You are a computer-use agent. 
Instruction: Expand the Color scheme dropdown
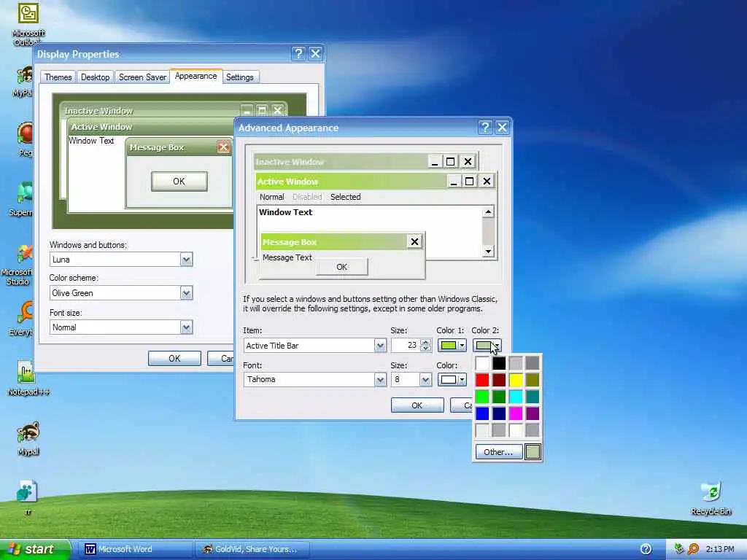tap(186, 293)
